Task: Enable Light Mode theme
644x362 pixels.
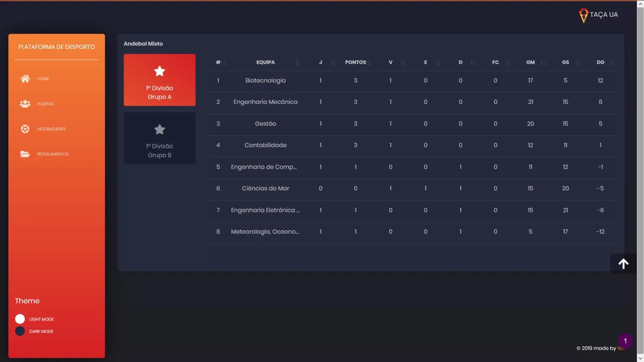Action: pos(20,319)
